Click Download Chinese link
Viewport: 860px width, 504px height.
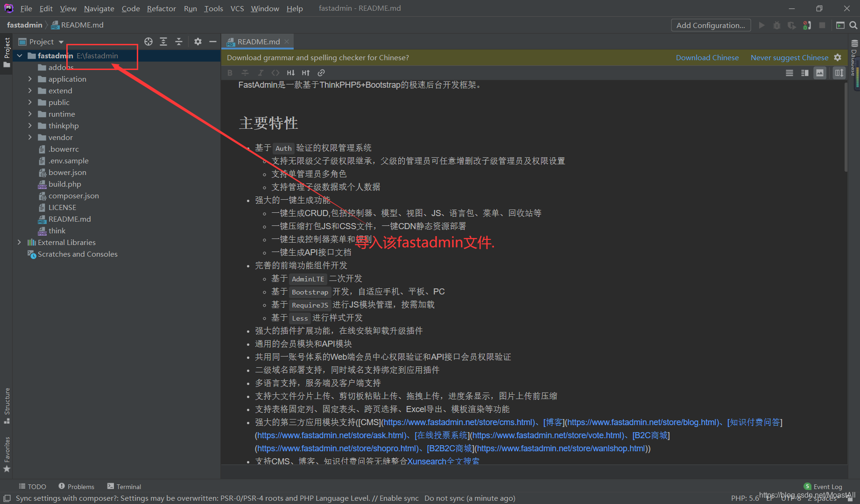pyautogui.click(x=707, y=57)
